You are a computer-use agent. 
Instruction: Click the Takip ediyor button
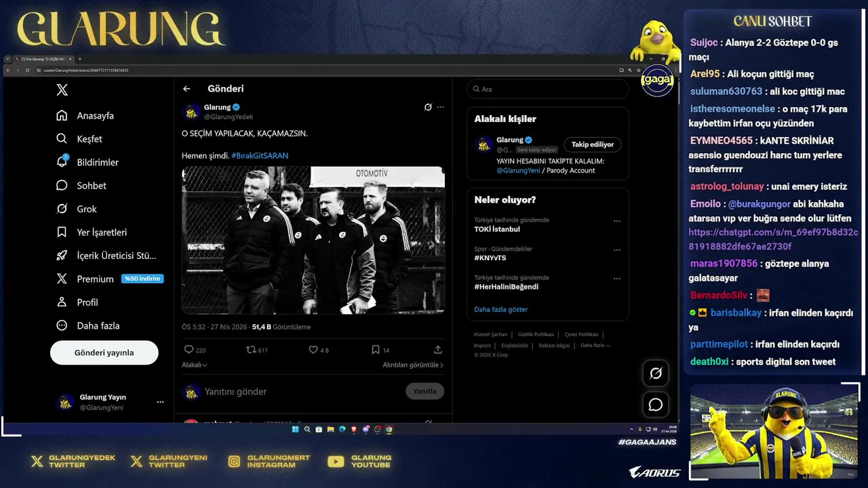pos(593,144)
